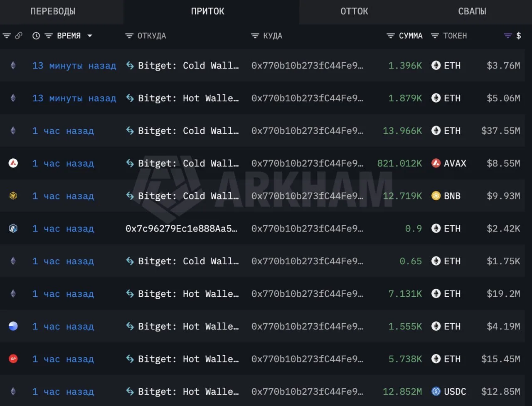
Task: Click the USDC token icon
Action: 436,391
